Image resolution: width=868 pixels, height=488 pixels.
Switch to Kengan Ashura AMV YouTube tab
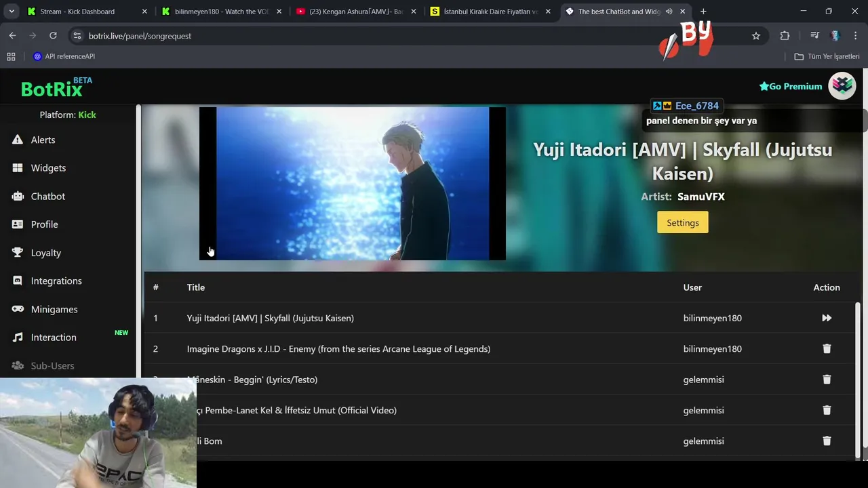(355, 12)
